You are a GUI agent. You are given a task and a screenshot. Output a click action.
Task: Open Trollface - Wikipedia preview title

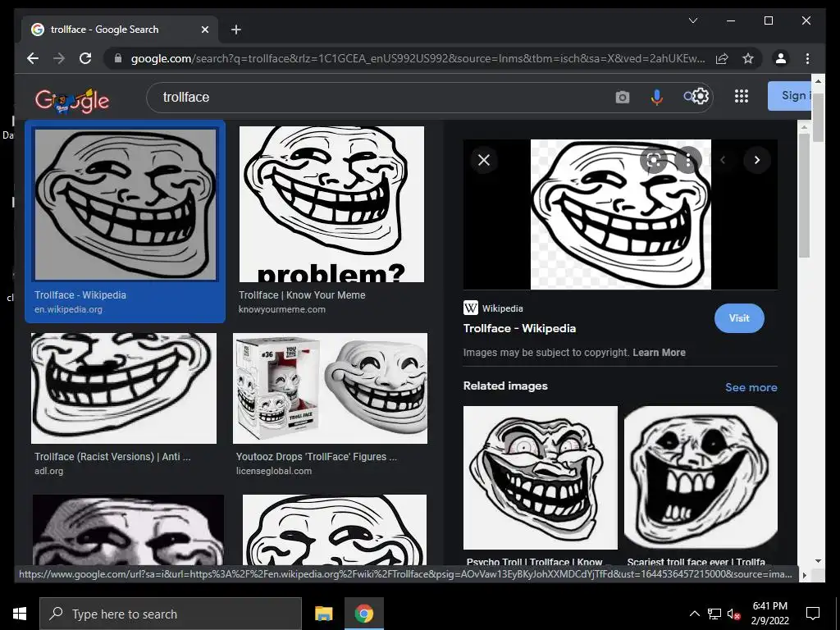pyautogui.click(x=519, y=328)
